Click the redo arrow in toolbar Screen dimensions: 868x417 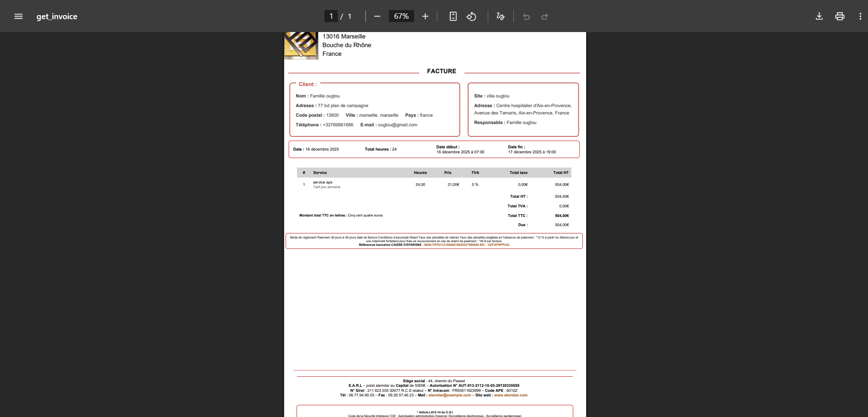tap(545, 16)
